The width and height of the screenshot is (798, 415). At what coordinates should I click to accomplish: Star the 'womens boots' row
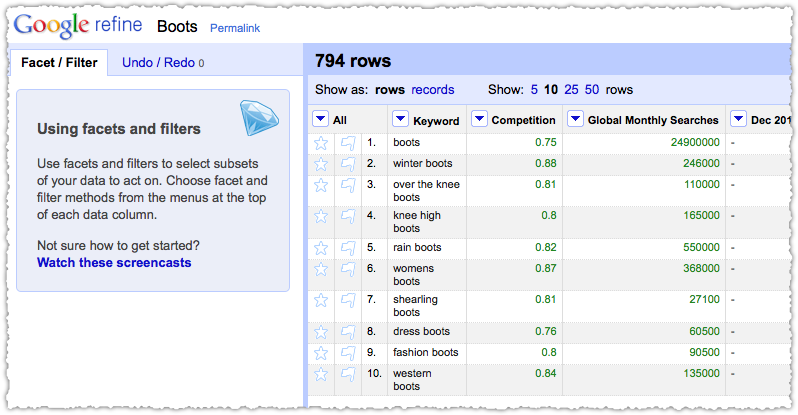coord(321,269)
